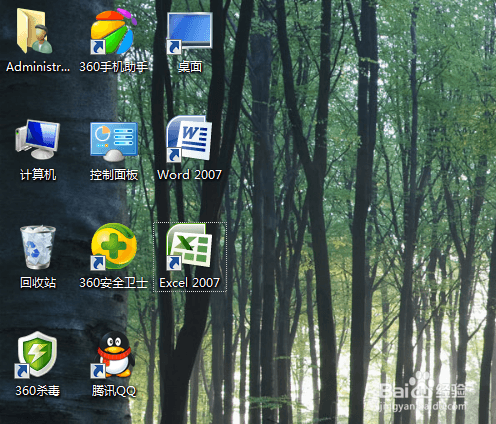Image resolution: width=496 pixels, height=424 pixels.
Task: Open the 360手机助手 shortcut icon
Action: [113, 32]
